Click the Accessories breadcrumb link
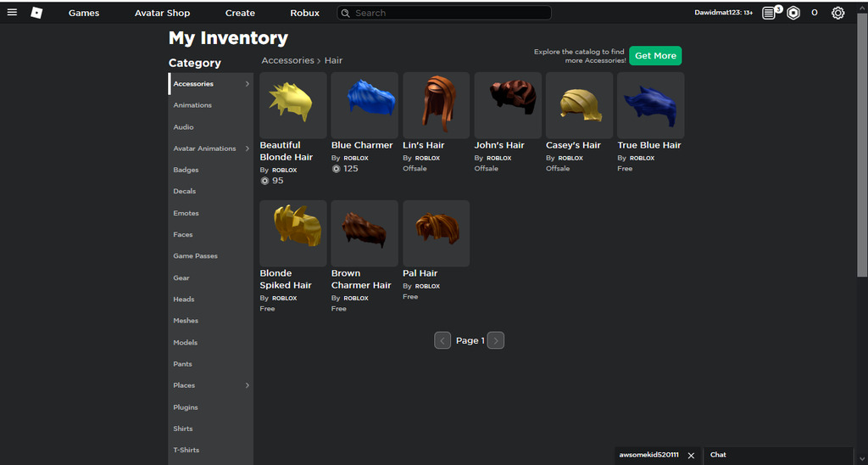Image resolution: width=868 pixels, height=465 pixels. (x=288, y=60)
